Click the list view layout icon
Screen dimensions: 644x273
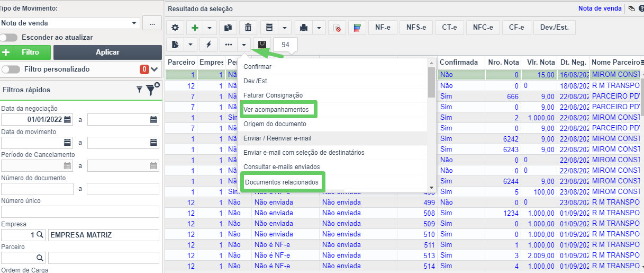[269, 28]
